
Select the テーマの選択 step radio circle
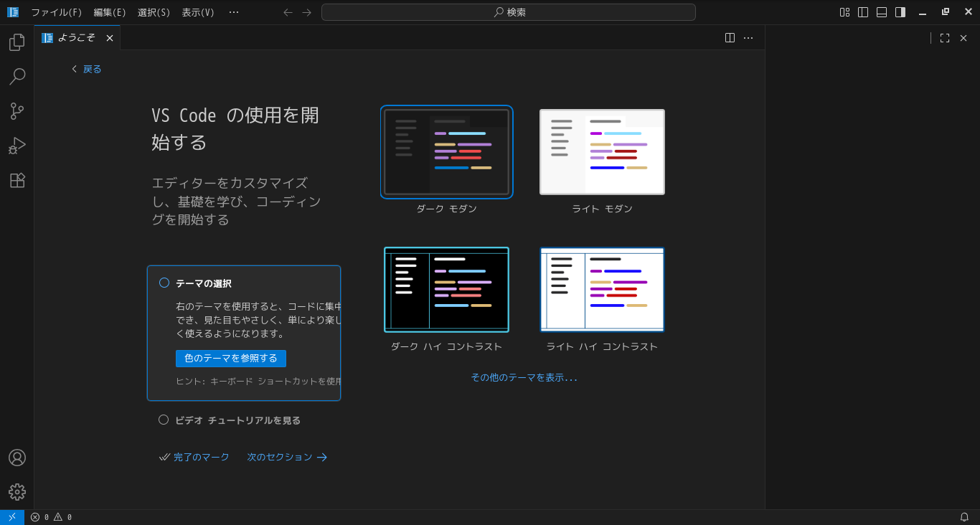(164, 283)
